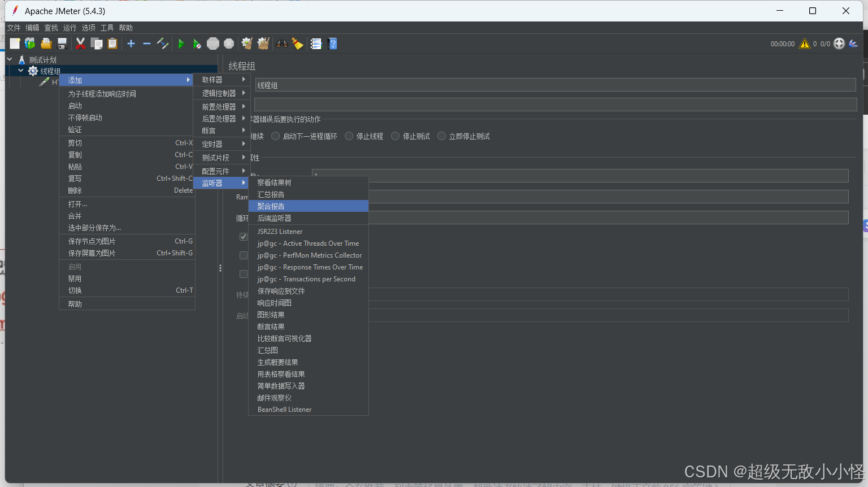Expand the 前置处理器 submenu
The width and height of the screenshot is (868, 487).
[222, 107]
